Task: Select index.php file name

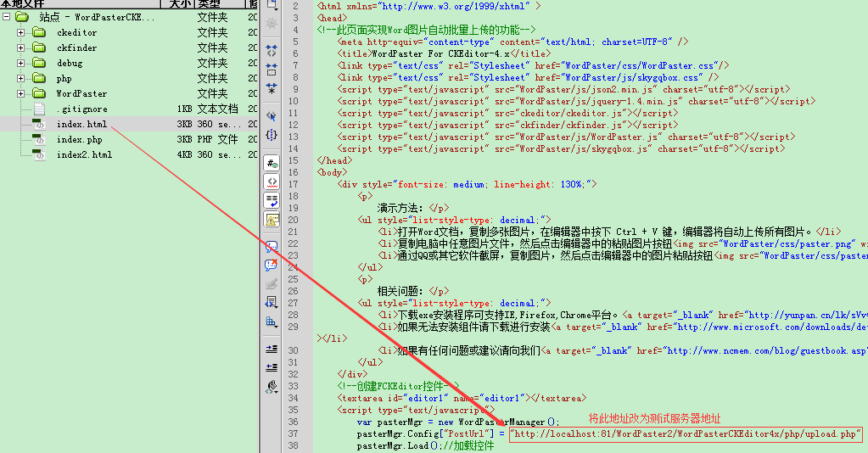Action: 80,140
